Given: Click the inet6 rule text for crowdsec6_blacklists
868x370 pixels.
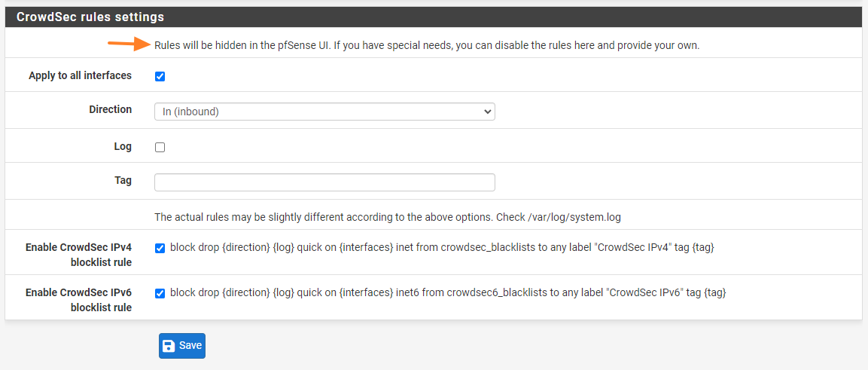Looking at the screenshot, I should pos(448,292).
